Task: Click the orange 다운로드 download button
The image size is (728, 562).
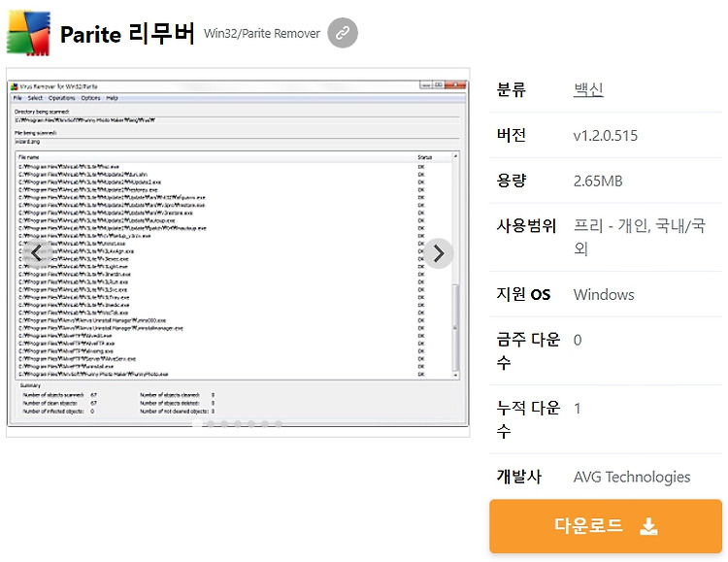Action: tap(606, 526)
